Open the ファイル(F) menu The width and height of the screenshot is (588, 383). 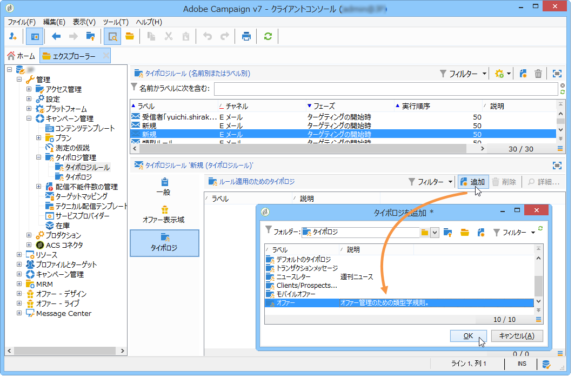22,22
